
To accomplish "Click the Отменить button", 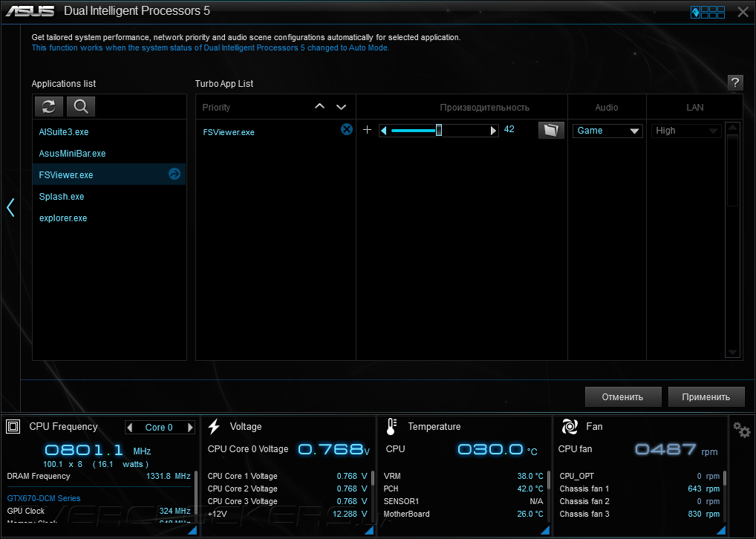I will [622, 396].
